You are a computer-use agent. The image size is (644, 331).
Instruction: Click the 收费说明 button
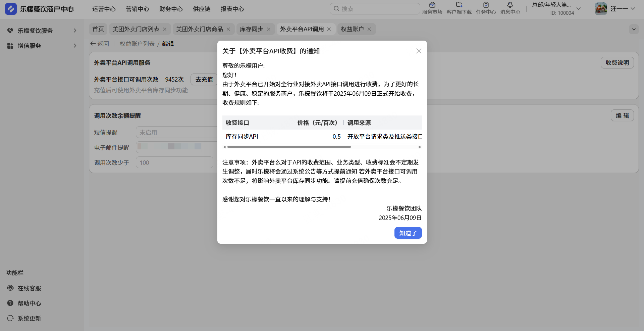(x=617, y=63)
